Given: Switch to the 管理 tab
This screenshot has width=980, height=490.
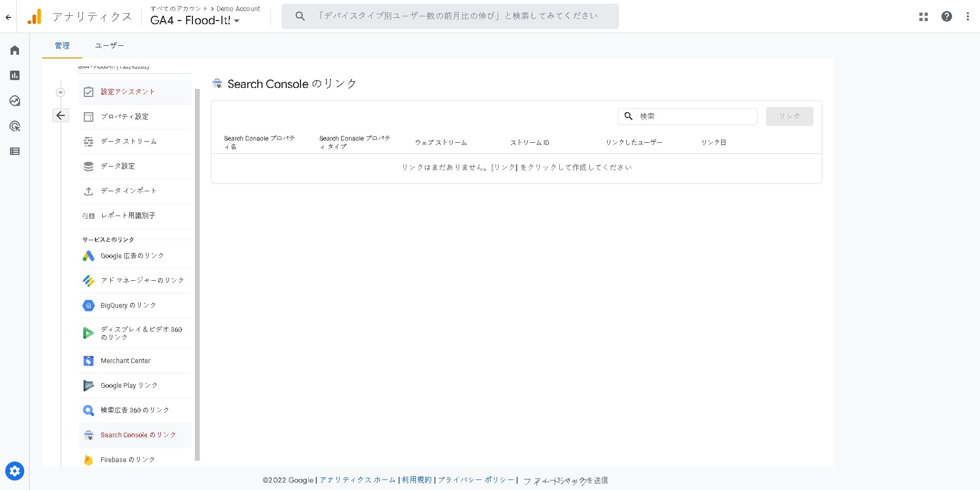Looking at the screenshot, I should point(62,46).
